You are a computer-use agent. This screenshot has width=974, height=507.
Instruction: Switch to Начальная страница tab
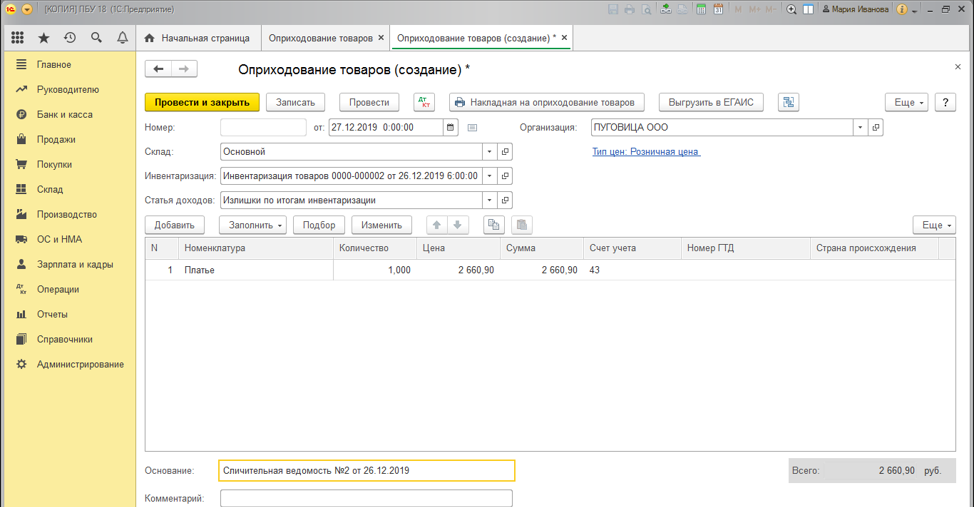pos(197,38)
